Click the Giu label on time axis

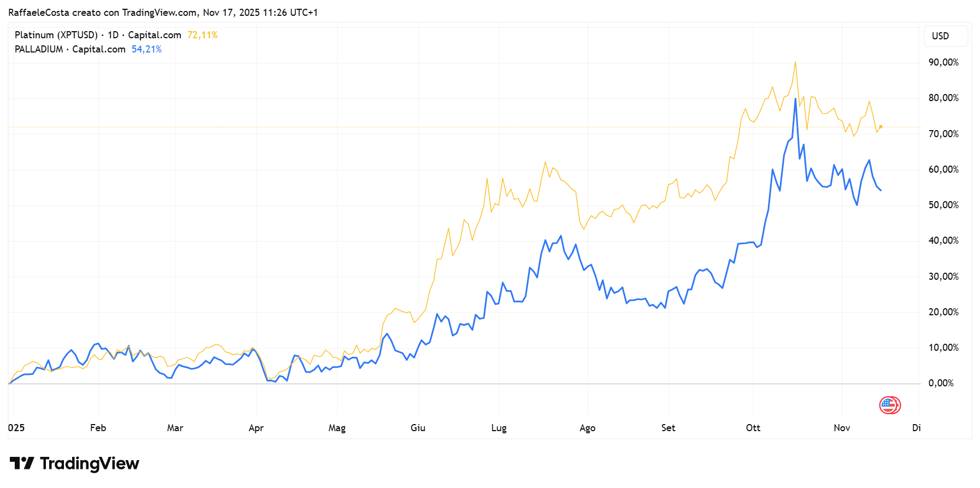tap(418, 428)
